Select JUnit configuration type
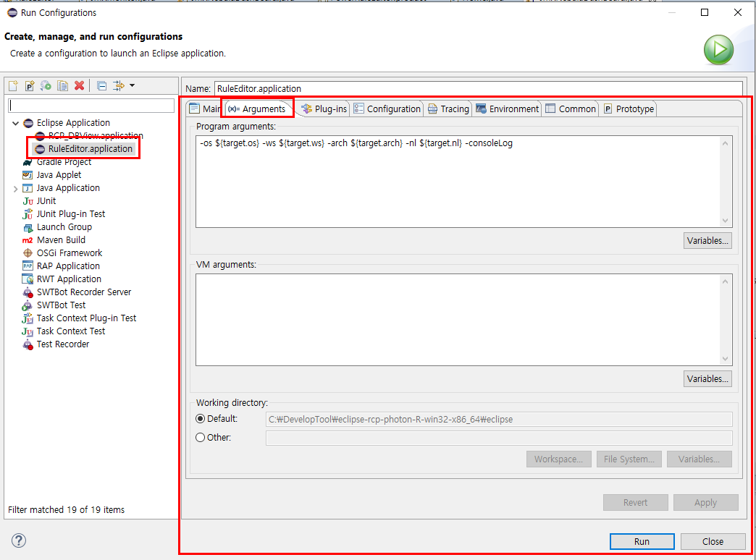 (x=46, y=201)
